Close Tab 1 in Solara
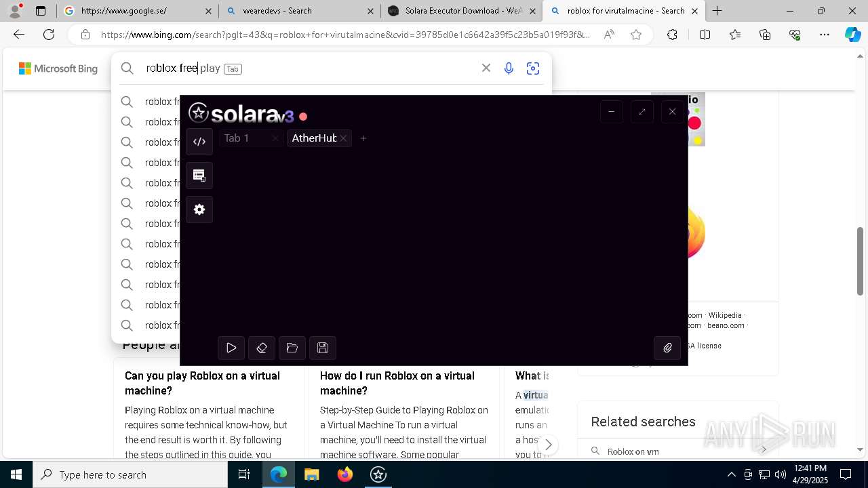Viewport: 868px width, 488px height. 275,138
